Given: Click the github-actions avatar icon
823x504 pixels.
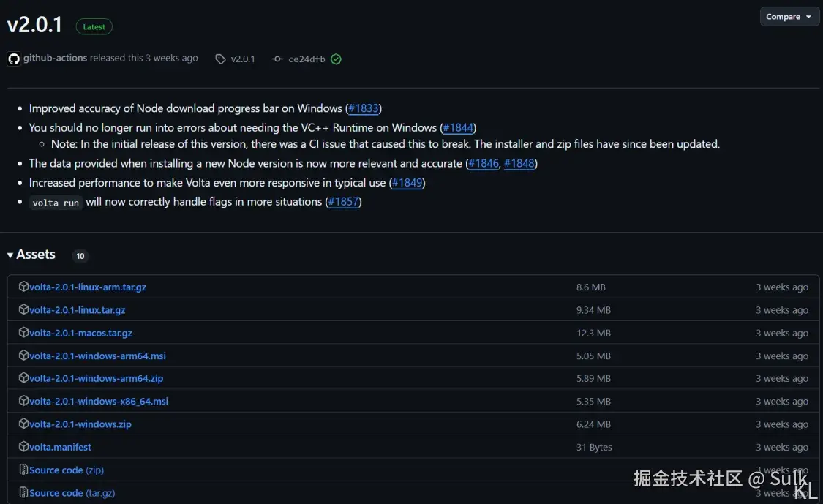Looking at the screenshot, I should pos(14,59).
